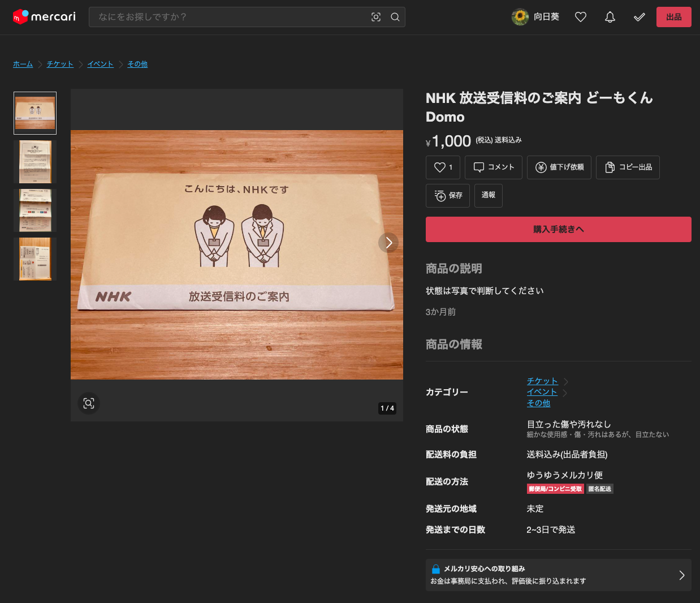
Task: Select the second product thumbnail
Action: coord(35,162)
